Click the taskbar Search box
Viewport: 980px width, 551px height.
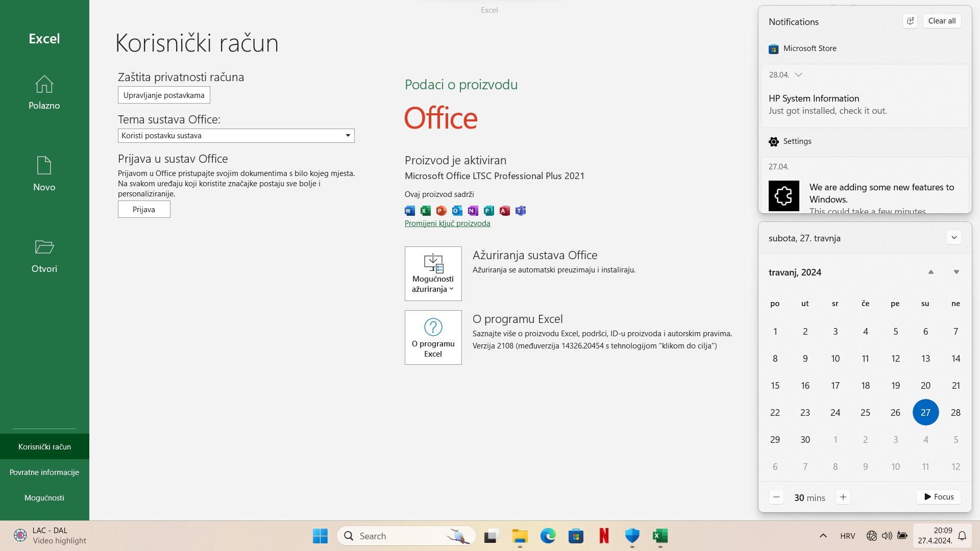click(x=406, y=536)
